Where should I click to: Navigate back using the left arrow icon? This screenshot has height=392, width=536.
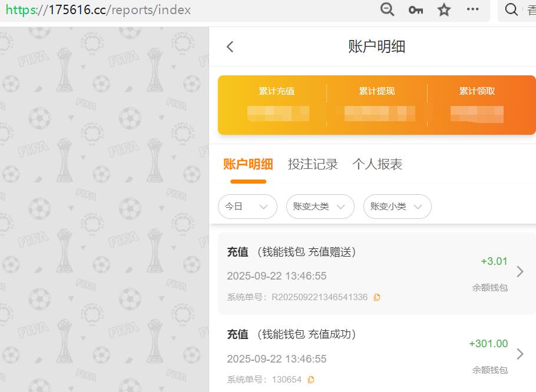(x=230, y=46)
